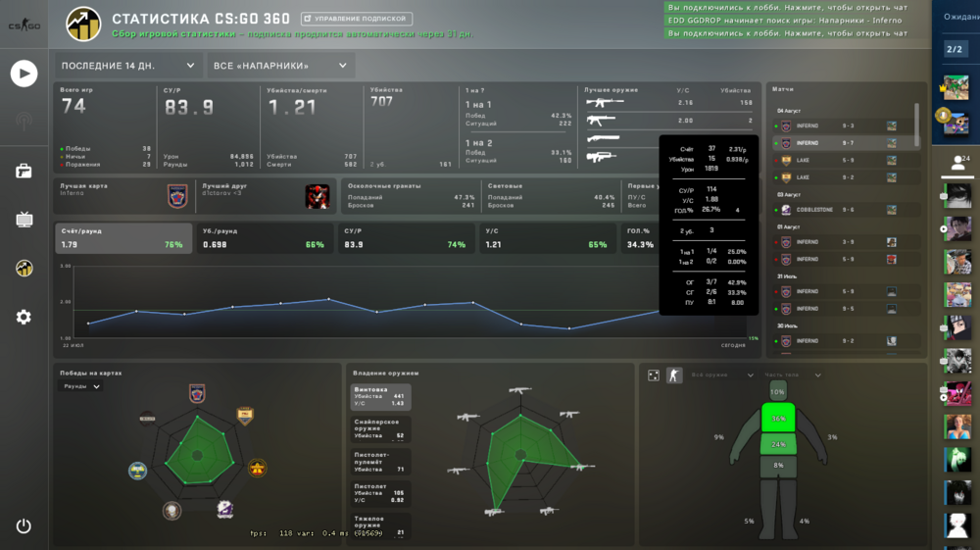Image resolution: width=980 pixels, height=550 pixels.
Task: Open the «Все «Напарники»» mode dropdown
Action: [280, 66]
